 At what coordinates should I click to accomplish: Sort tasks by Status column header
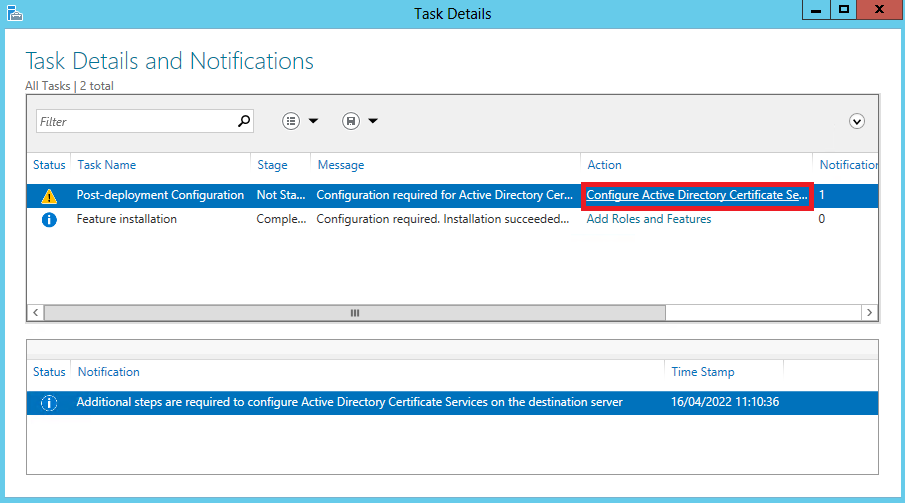pos(49,165)
